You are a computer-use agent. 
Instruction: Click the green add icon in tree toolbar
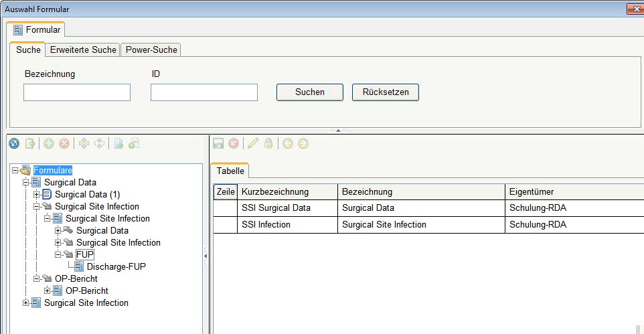click(x=49, y=143)
